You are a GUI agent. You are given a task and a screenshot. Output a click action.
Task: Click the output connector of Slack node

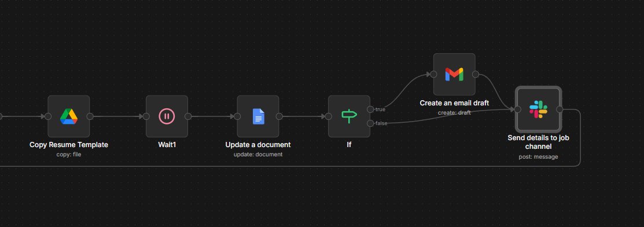click(560, 109)
